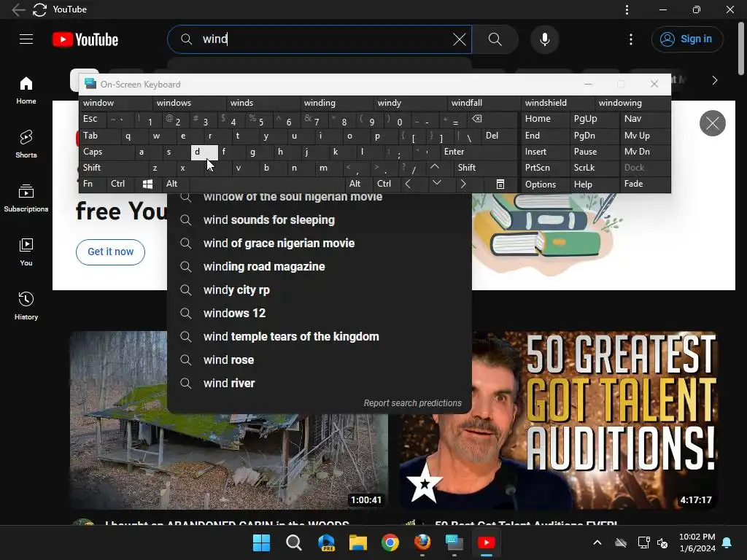Viewport: 747px width, 560px height.
Task: Open File Explorer from the taskbar
Action: click(357, 542)
